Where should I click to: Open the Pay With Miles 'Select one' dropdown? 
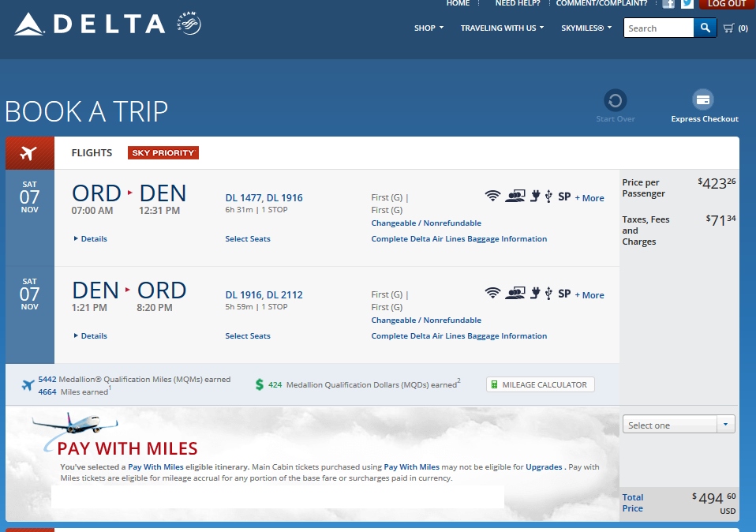[678, 425]
